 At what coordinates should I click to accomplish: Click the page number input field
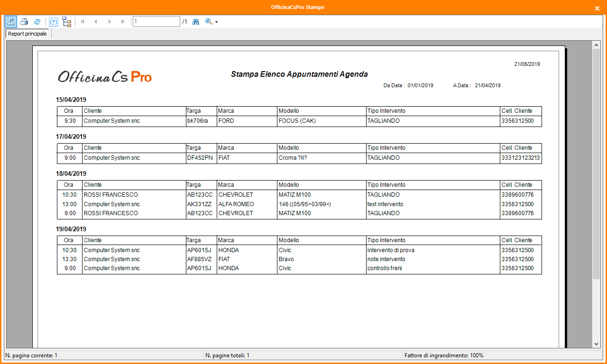156,21
